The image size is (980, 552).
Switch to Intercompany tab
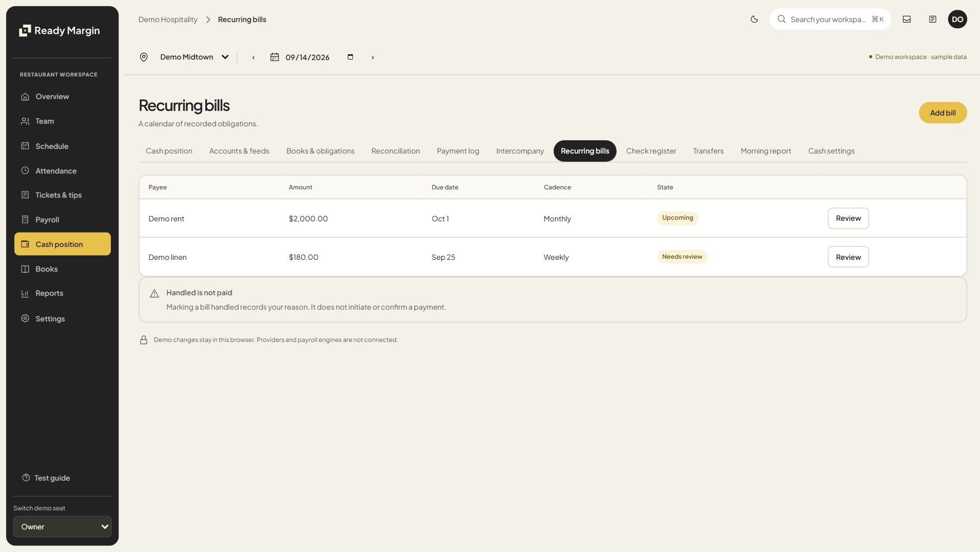coord(520,151)
